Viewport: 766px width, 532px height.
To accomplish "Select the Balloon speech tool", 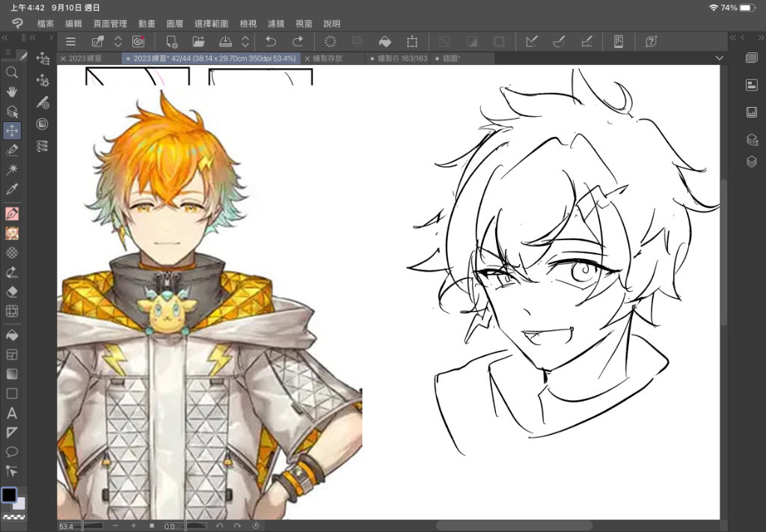I will tap(12, 452).
